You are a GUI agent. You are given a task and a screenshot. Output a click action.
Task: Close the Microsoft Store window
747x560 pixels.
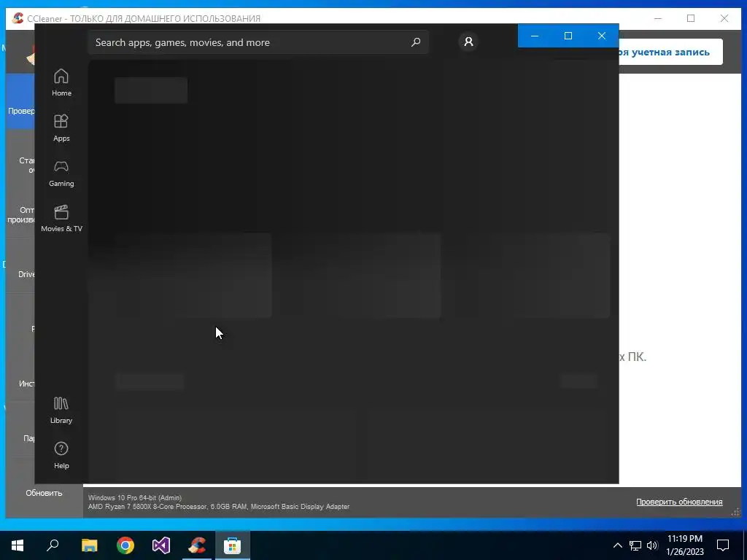(602, 36)
